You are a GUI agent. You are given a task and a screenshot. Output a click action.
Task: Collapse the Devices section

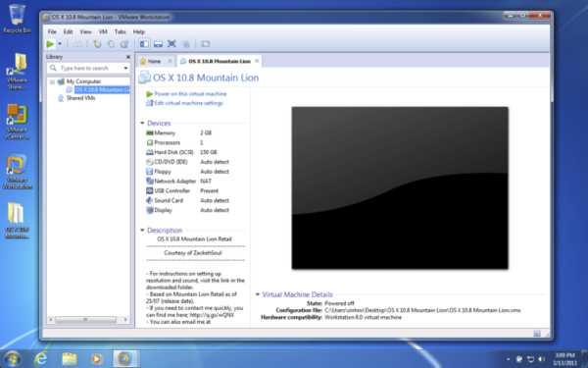(142, 124)
